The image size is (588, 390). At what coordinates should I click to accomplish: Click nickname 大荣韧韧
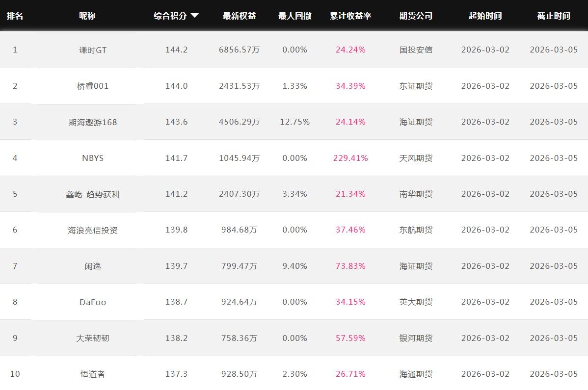(93, 338)
